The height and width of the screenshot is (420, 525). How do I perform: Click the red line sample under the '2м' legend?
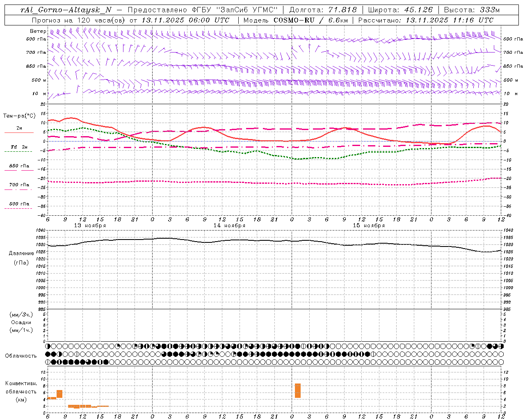(19, 132)
